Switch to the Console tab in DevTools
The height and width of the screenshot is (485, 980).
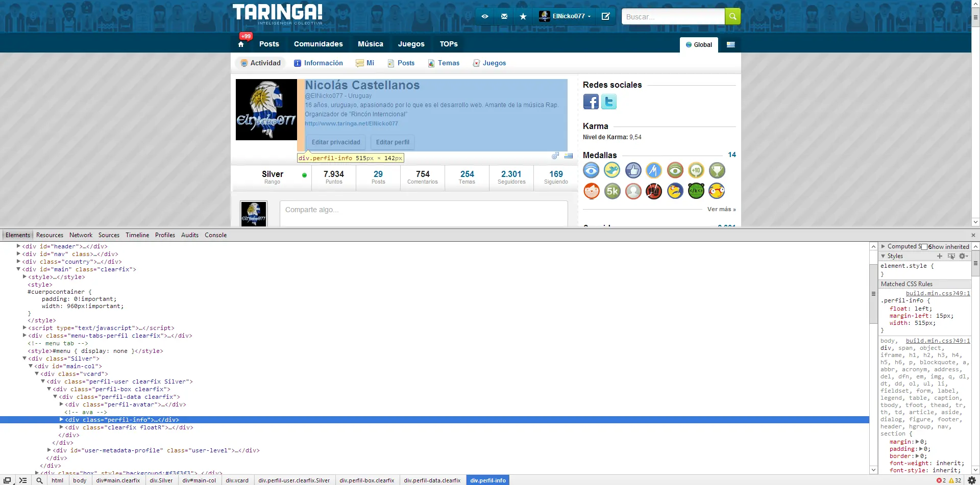tap(215, 235)
